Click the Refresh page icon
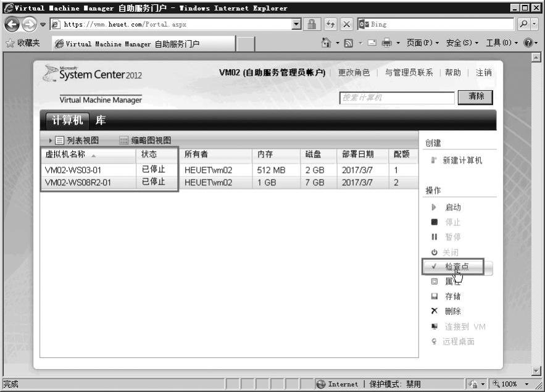The image size is (545, 392). 330,24
